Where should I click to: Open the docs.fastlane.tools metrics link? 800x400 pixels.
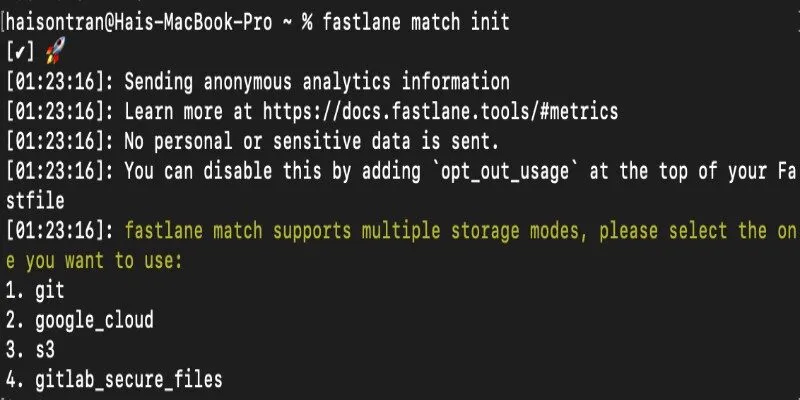pyautogui.click(x=440, y=111)
